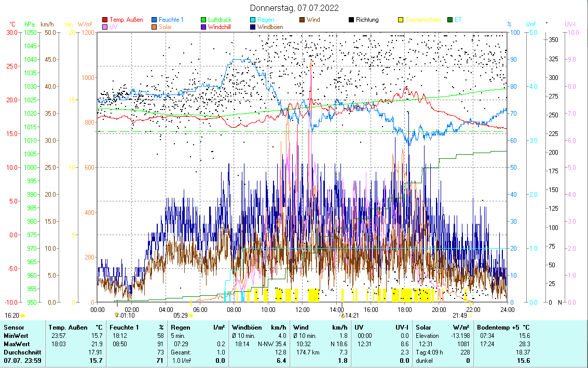The height and width of the screenshot is (368, 588).
Task: Click the 'Solar' legend label
Action: (x=165, y=27)
